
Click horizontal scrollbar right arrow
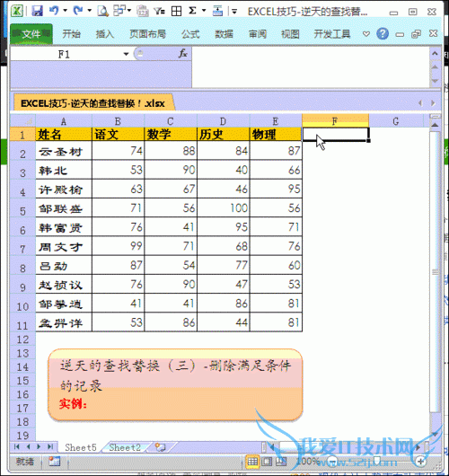coord(418,447)
